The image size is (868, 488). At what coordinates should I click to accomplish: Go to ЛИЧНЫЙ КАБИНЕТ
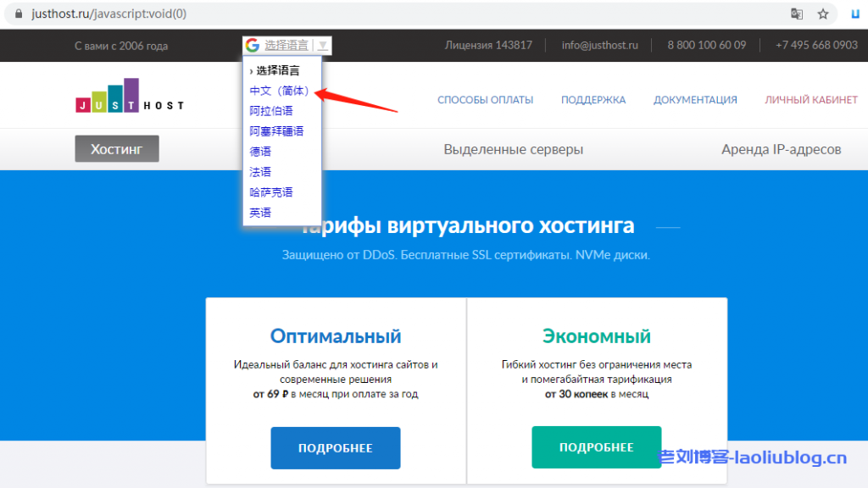coord(811,99)
